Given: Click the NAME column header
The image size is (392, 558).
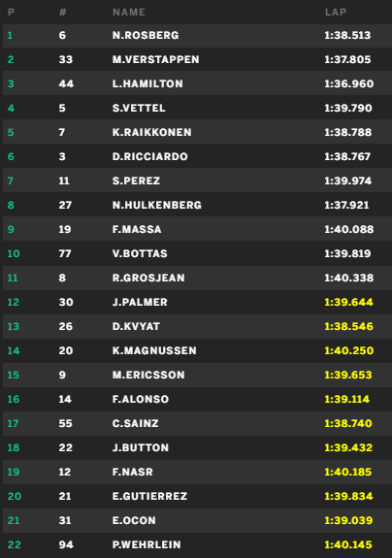Looking at the screenshot, I should [129, 12].
